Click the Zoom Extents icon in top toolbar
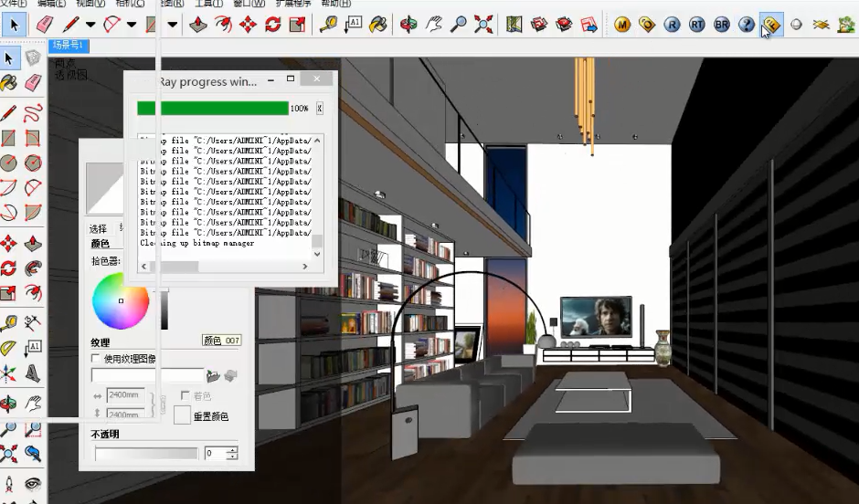The width and height of the screenshot is (859, 504). coord(483,25)
